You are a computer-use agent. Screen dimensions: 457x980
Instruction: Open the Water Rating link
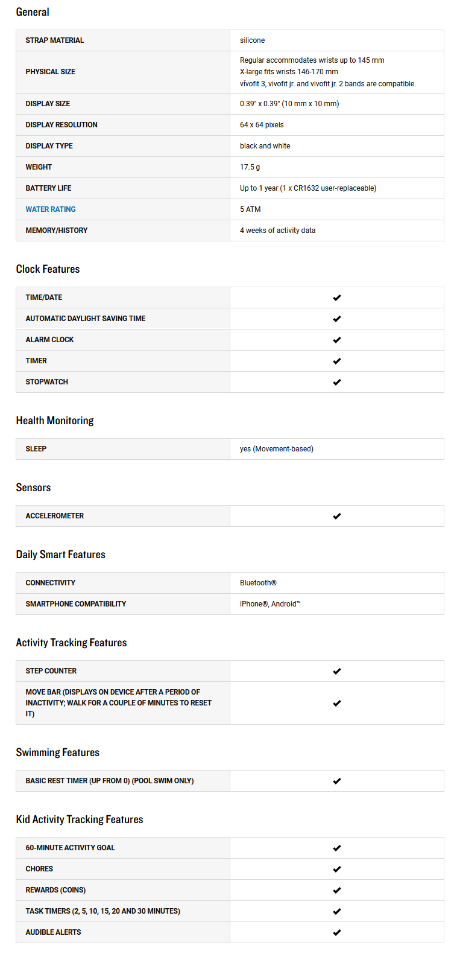(51, 209)
